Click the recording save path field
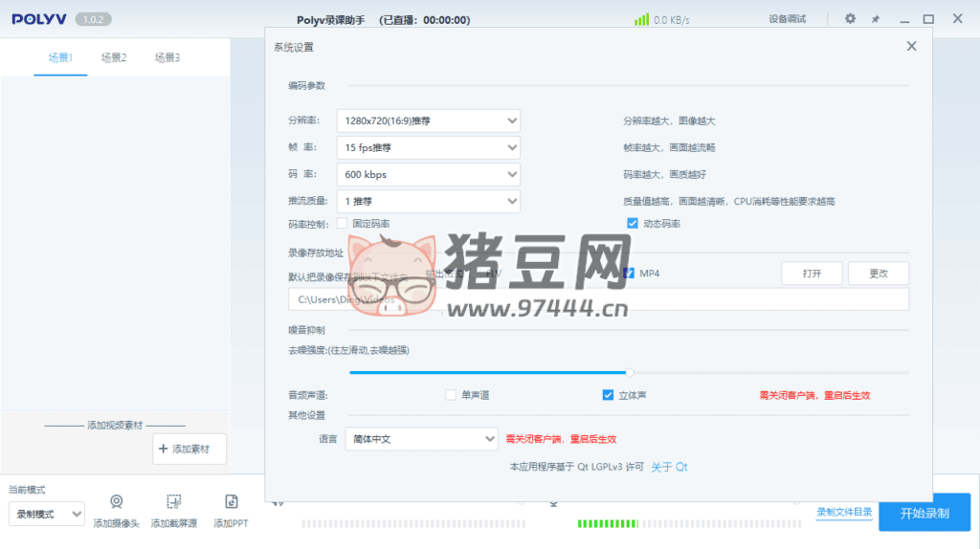 (598, 299)
